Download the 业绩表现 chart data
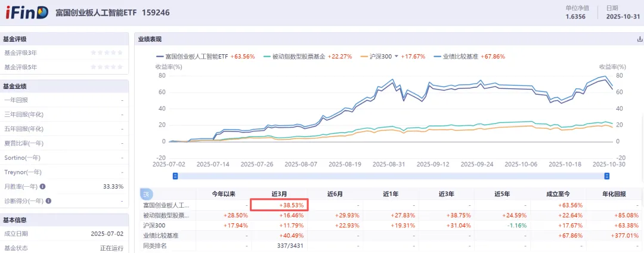 pyautogui.click(x=639, y=39)
